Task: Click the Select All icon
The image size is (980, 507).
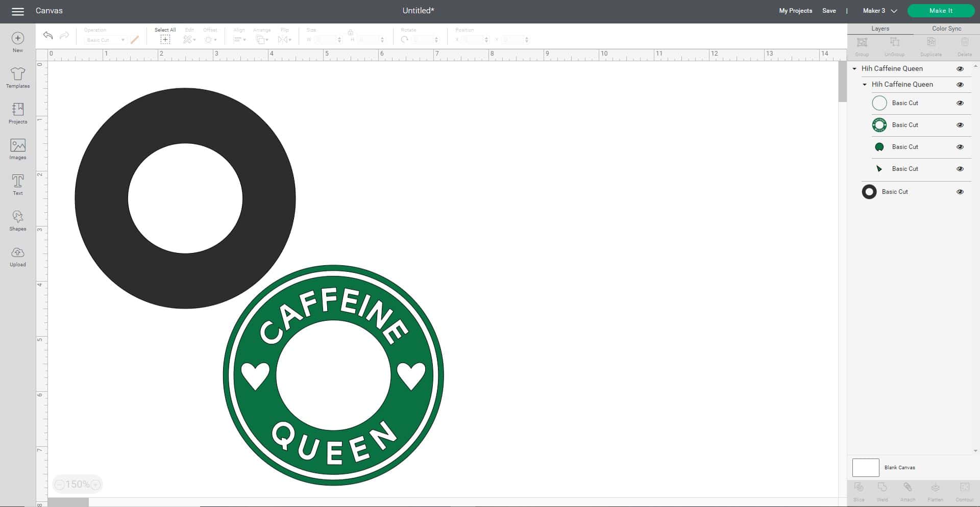Action: tap(165, 39)
